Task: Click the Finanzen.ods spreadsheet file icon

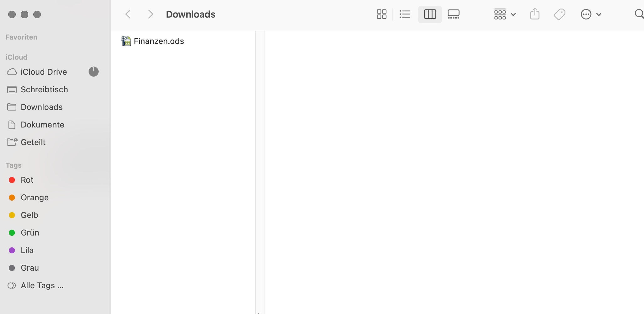Action: point(126,41)
